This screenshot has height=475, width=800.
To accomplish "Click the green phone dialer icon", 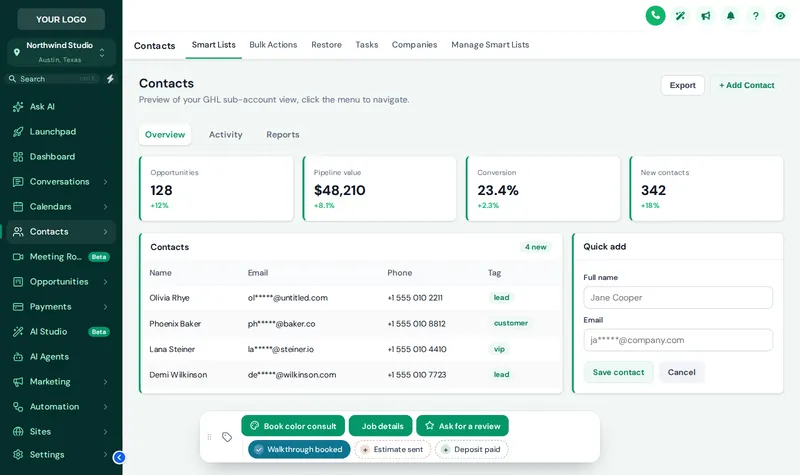I will (655, 16).
